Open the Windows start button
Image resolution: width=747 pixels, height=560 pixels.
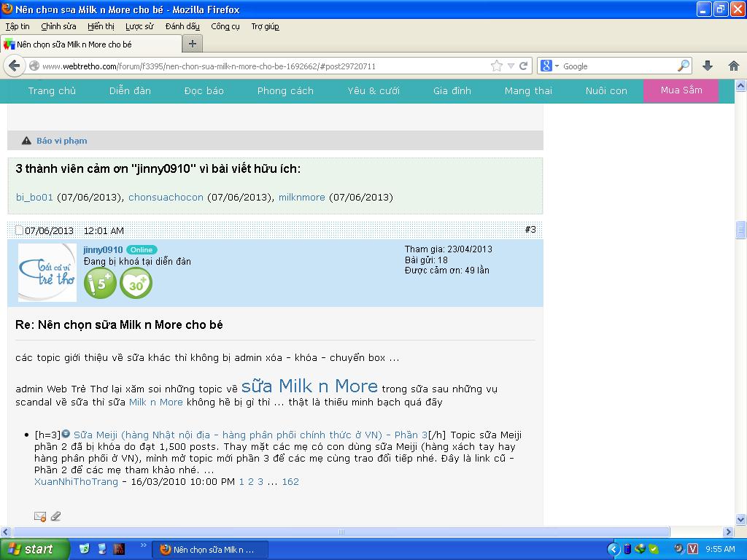click(x=34, y=549)
